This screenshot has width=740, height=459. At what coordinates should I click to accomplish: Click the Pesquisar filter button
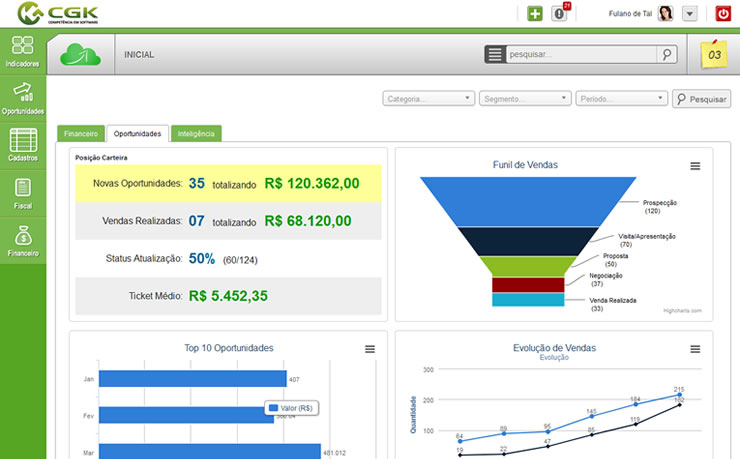pyautogui.click(x=702, y=99)
